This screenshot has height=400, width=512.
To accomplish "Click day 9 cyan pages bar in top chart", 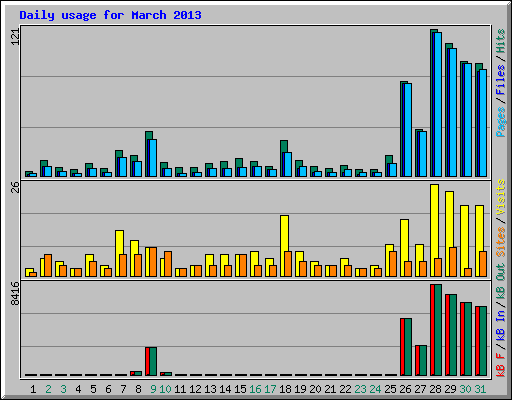I will pyautogui.click(x=153, y=158).
